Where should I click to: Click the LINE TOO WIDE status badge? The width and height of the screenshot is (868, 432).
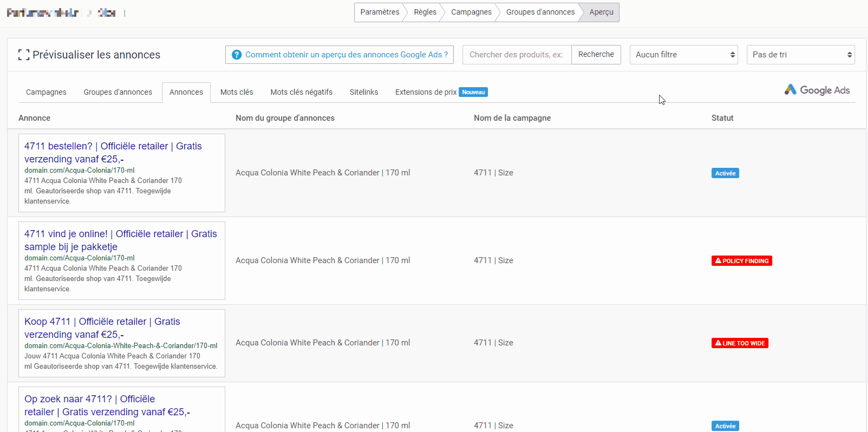(740, 343)
